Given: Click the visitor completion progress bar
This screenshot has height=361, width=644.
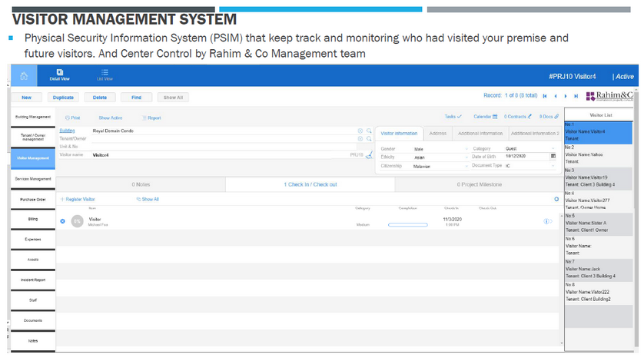Looking at the screenshot, I should [x=407, y=225].
